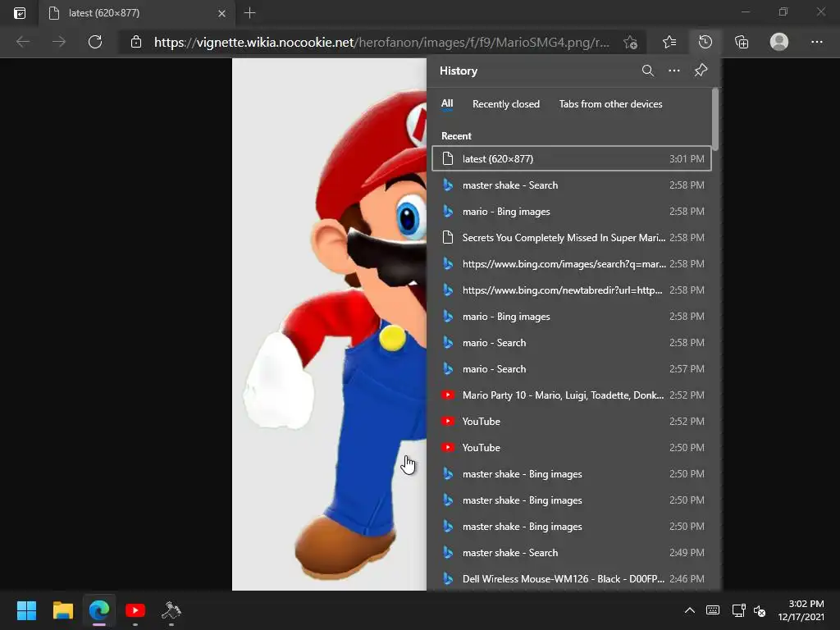Reload the page with the Refresh icon
The height and width of the screenshot is (630, 840).
(x=95, y=42)
